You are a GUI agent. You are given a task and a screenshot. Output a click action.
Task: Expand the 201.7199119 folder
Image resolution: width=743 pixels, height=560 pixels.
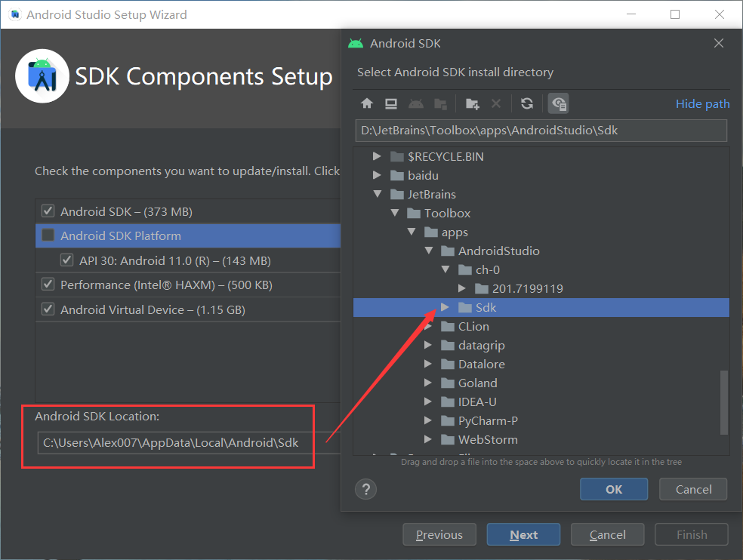[462, 288]
